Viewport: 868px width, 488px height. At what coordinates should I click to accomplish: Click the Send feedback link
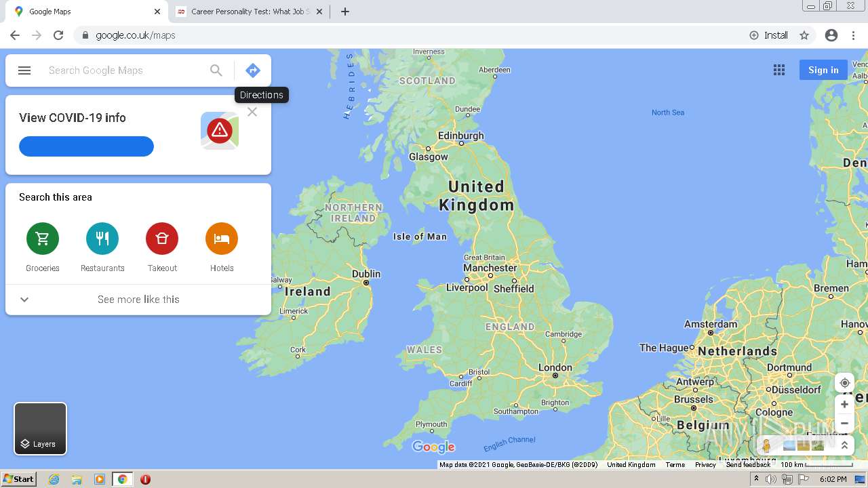pos(748,465)
